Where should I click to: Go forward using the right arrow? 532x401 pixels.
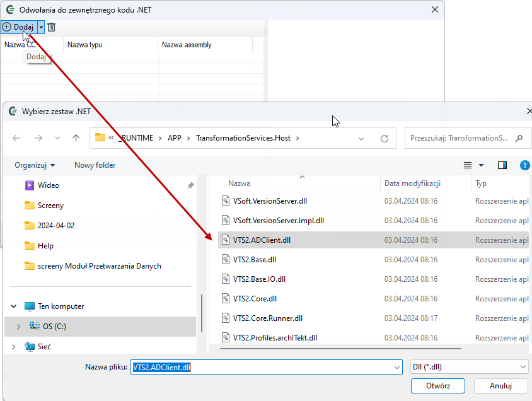pos(38,138)
